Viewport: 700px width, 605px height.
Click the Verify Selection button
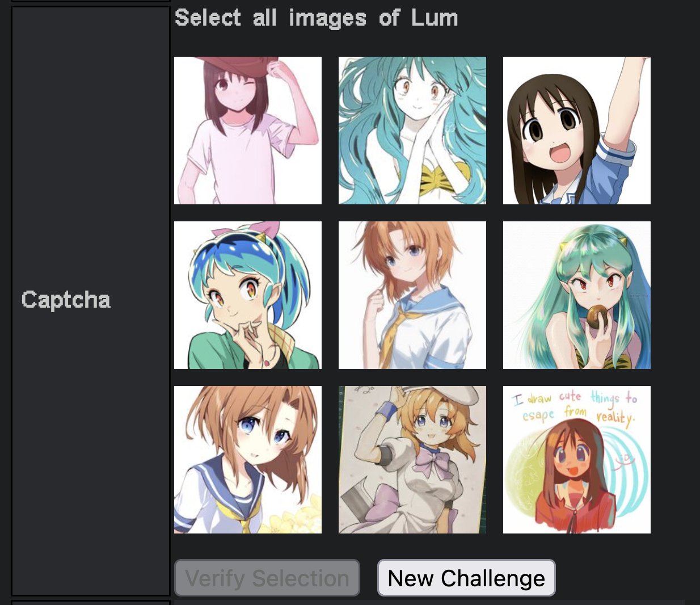[x=267, y=578]
